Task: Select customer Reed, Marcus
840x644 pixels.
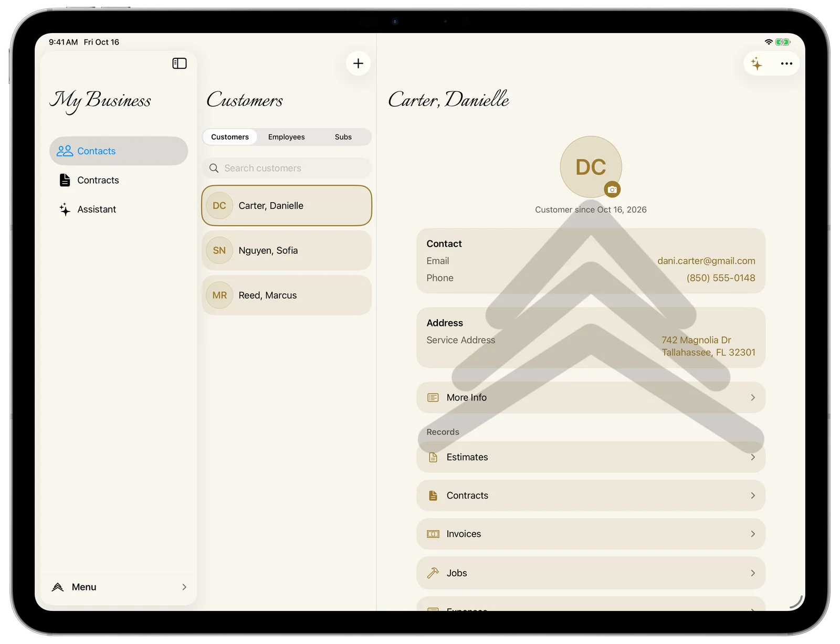Action: click(x=287, y=295)
